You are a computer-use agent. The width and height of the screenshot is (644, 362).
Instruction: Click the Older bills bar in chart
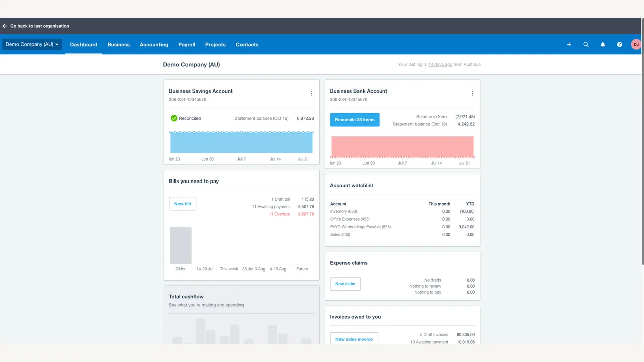pos(181,246)
